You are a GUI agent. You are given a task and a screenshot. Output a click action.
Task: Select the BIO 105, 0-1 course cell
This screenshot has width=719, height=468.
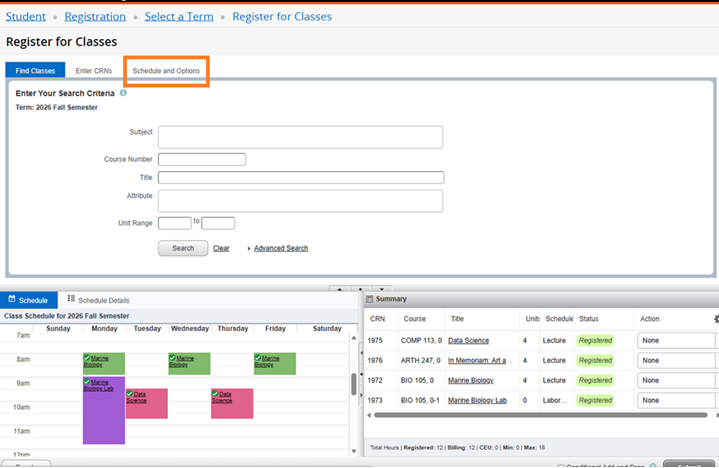[x=420, y=400]
